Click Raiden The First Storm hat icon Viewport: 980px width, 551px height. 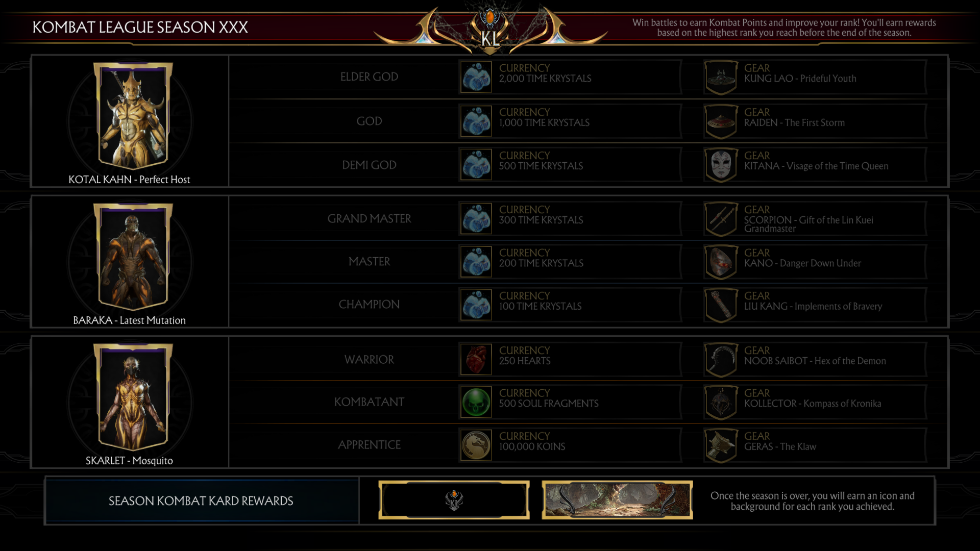point(721,121)
